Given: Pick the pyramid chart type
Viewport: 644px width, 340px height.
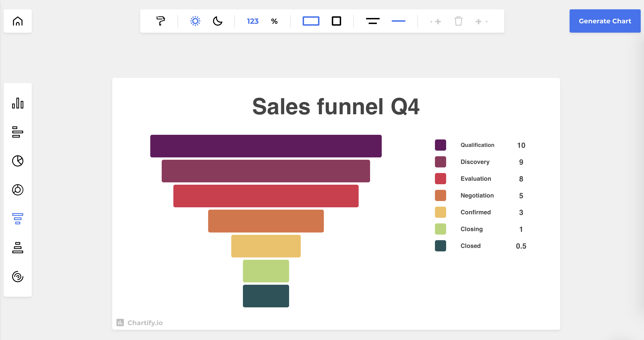Looking at the screenshot, I should [x=17, y=248].
